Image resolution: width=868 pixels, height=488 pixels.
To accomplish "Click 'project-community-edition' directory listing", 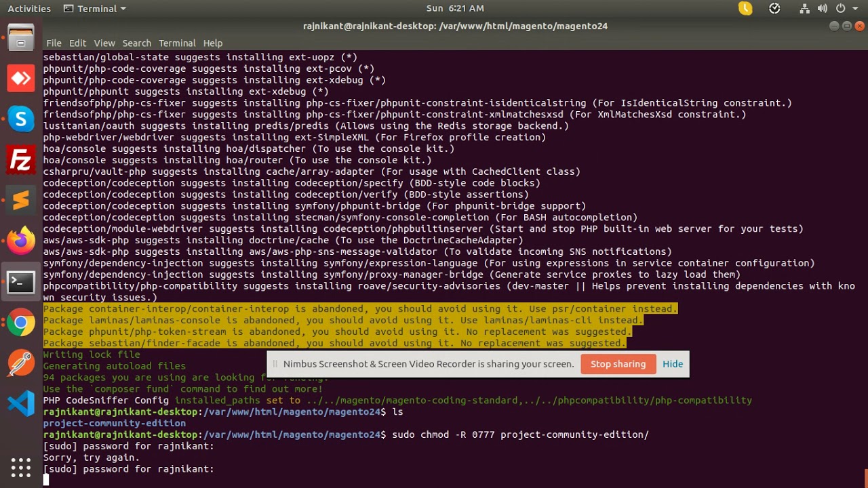I will (x=115, y=424).
